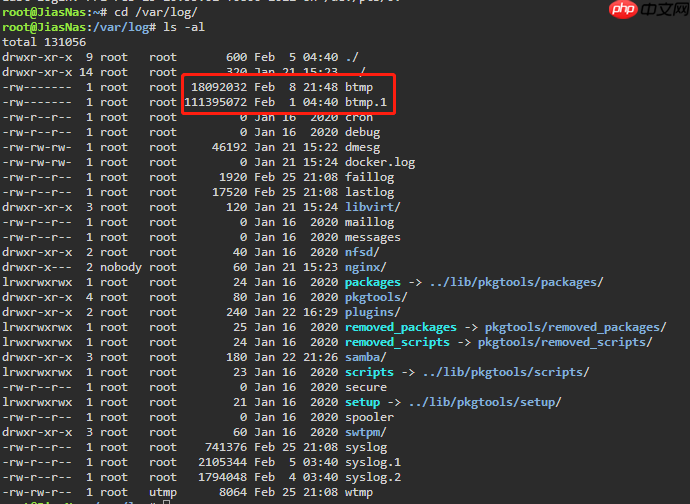Click the lastlog entry
The height and width of the screenshot is (504, 690).
point(369,192)
